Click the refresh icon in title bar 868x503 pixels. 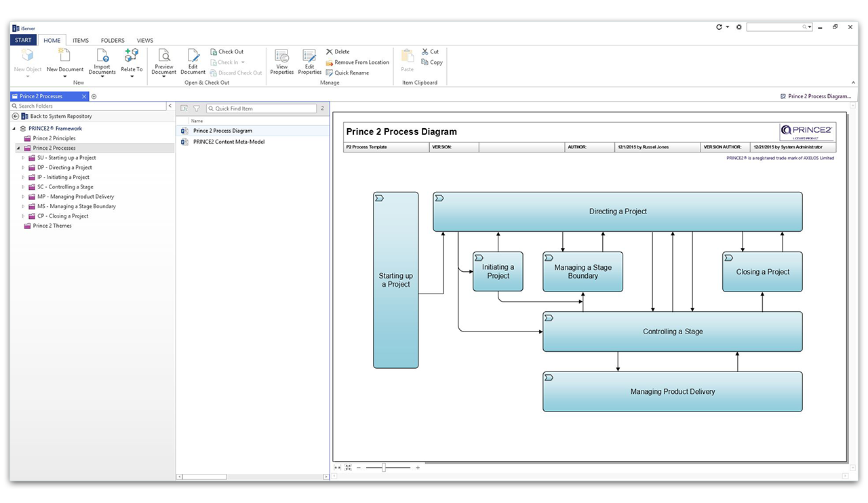pos(719,27)
